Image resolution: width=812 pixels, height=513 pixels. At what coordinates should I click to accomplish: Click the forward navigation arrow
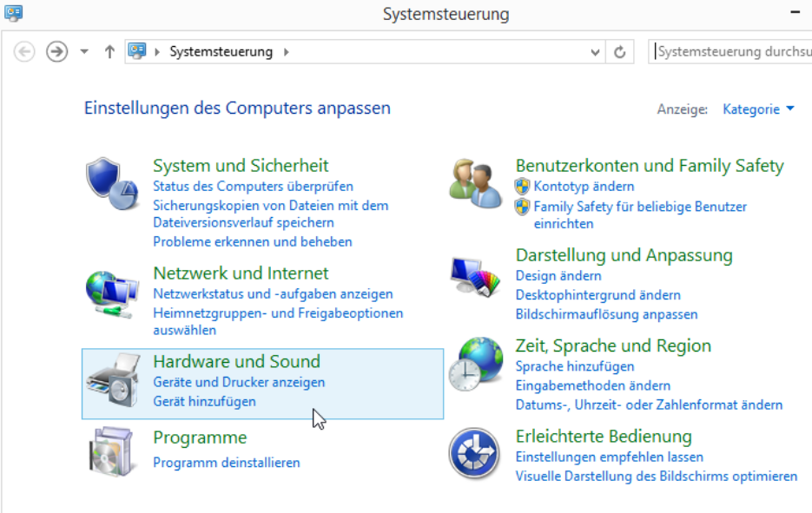tap(57, 52)
